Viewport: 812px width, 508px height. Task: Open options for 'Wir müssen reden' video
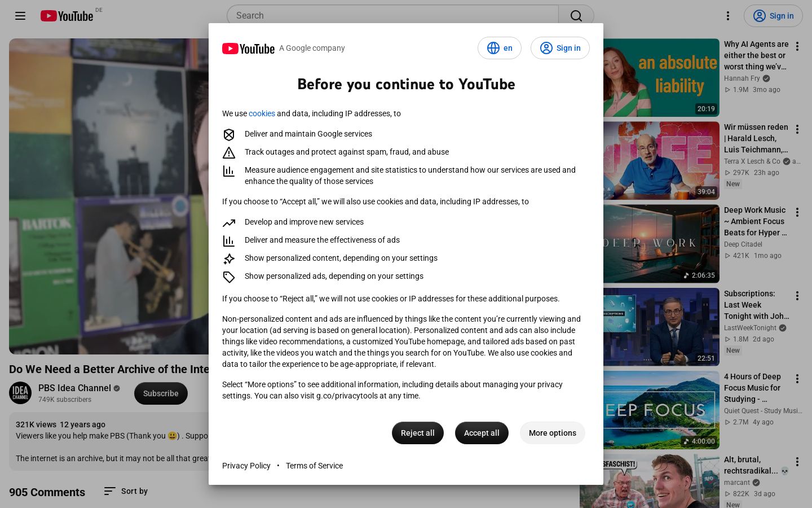click(x=797, y=129)
